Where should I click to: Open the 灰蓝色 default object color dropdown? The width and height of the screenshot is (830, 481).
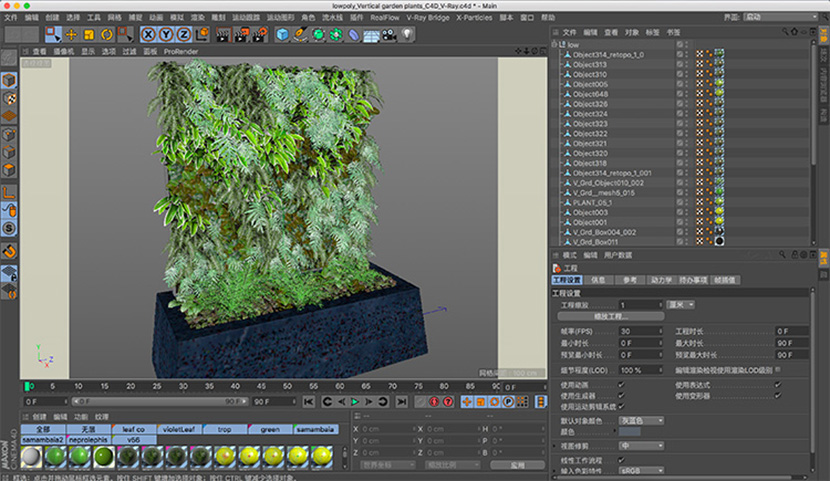(x=642, y=421)
